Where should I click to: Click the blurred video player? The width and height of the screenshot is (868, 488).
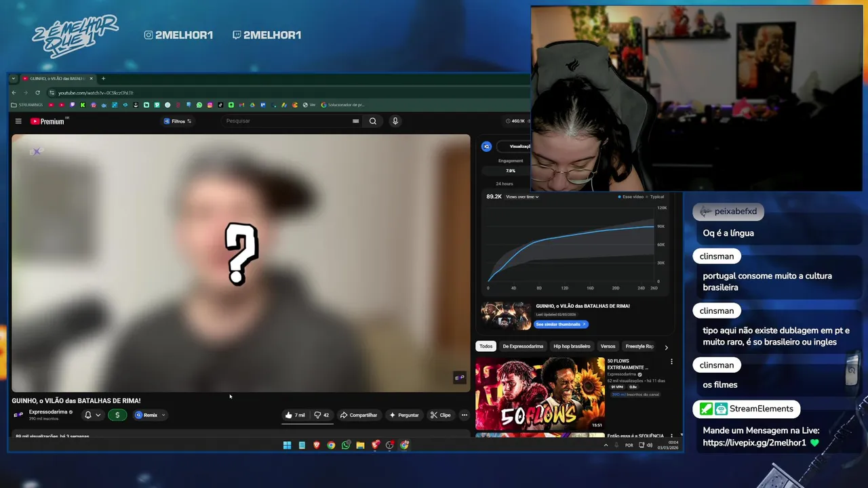tap(241, 263)
